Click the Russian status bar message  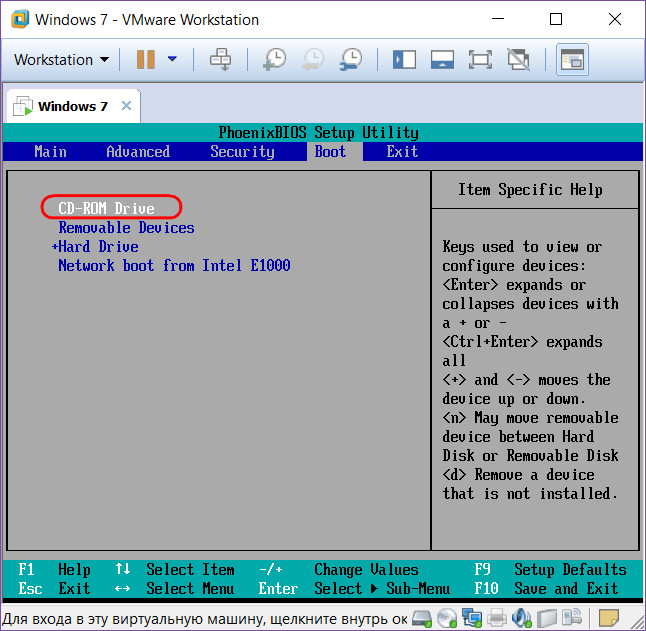205,619
